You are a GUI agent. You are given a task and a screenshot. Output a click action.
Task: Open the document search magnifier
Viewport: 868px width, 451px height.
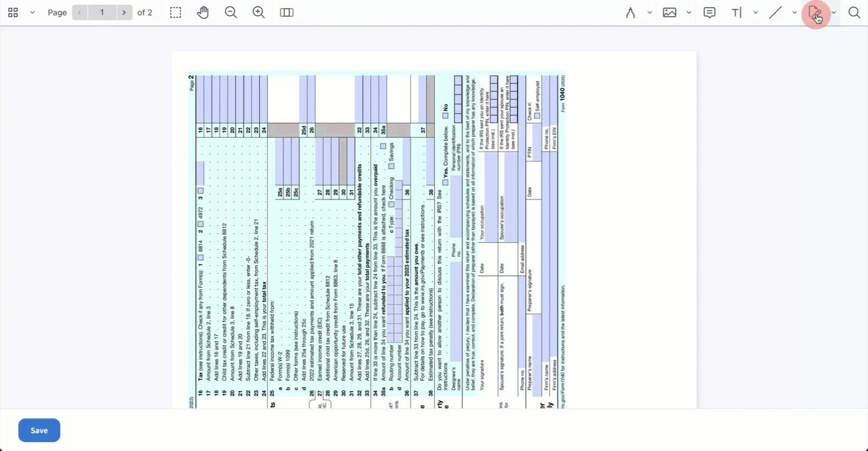click(x=854, y=12)
